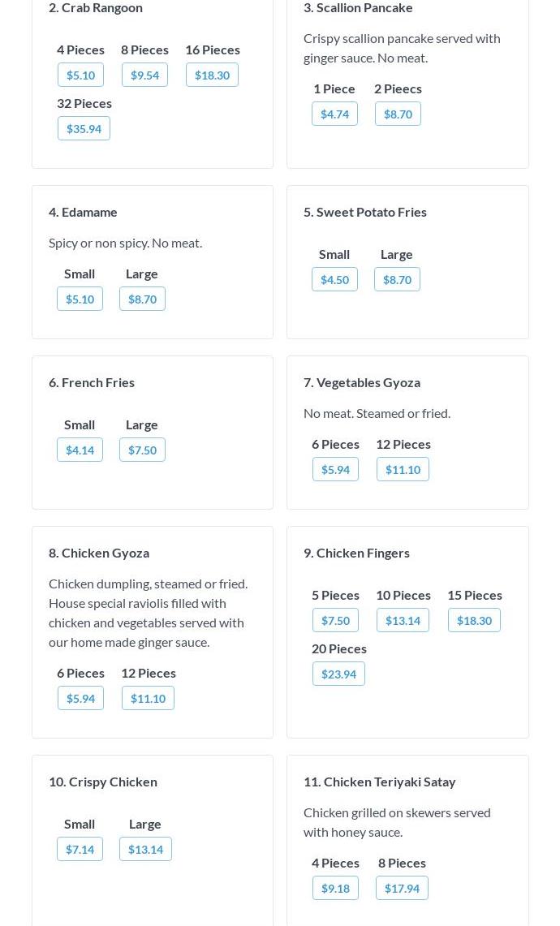The image size is (560, 926).
Task: Click the Chicken Teriyaki Satay item title
Action: click(x=379, y=781)
